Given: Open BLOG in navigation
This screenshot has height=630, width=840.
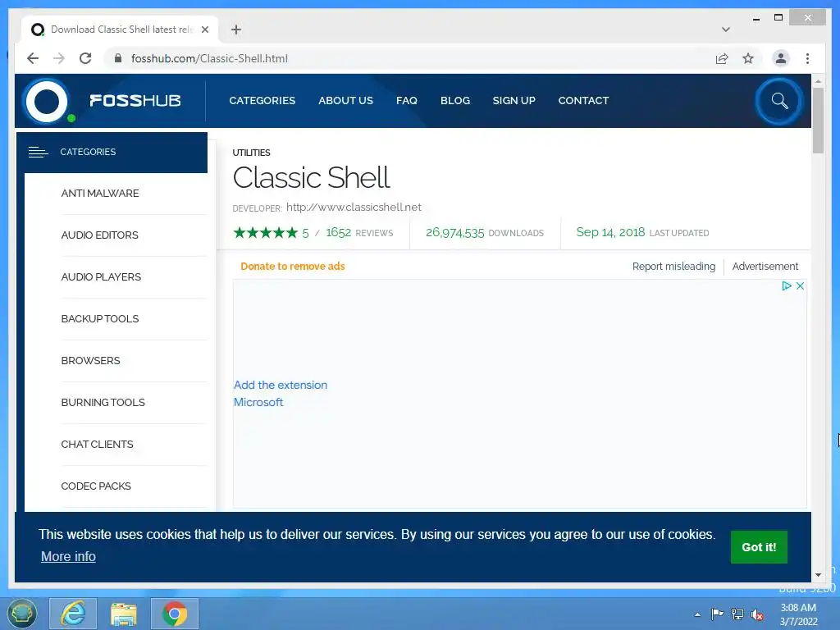Looking at the screenshot, I should (454, 100).
